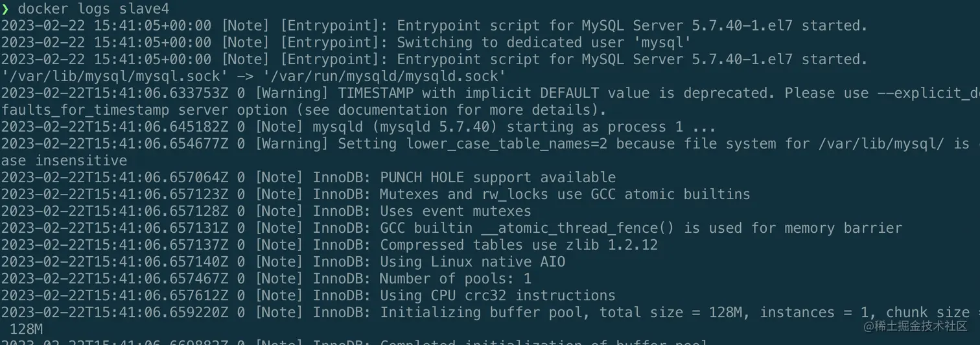
Task: Click the 'Using CPU crc32 instructions' line
Action: tap(498, 296)
